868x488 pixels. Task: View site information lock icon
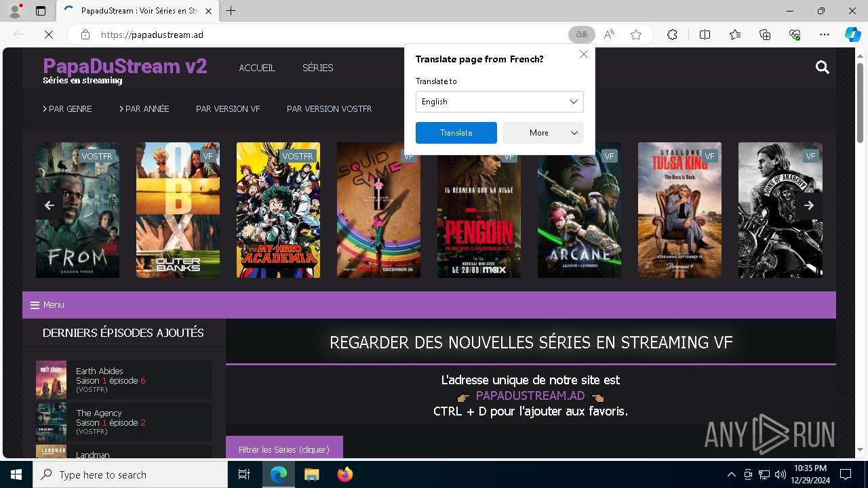coord(85,35)
